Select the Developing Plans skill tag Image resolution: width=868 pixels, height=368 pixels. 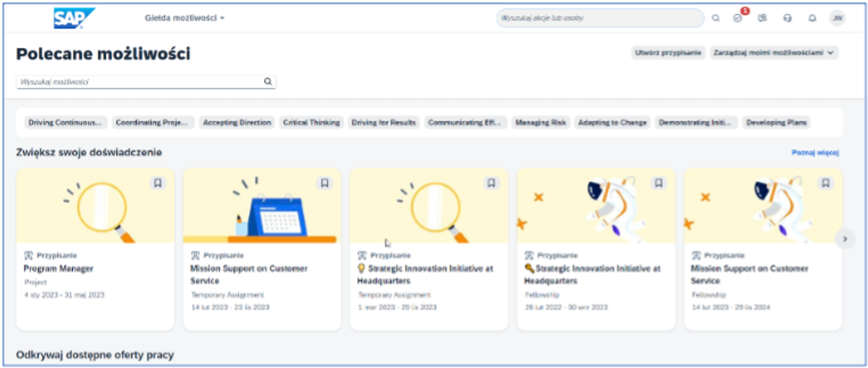coord(776,122)
